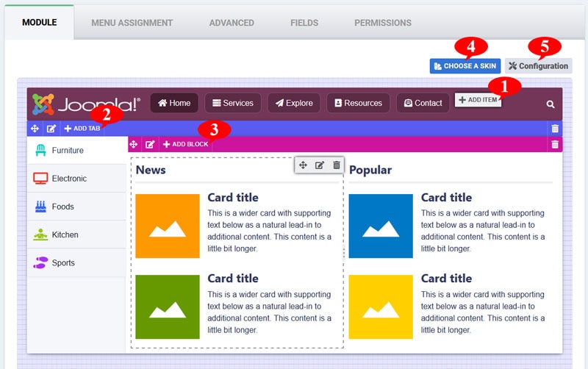Click the Electronic monitor icon
588x369 pixels.
[40, 178]
